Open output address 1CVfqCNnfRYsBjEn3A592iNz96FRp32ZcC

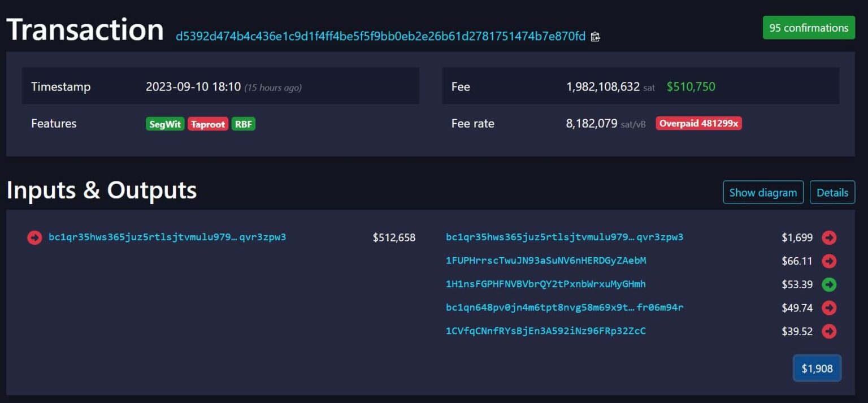point(545,331)
